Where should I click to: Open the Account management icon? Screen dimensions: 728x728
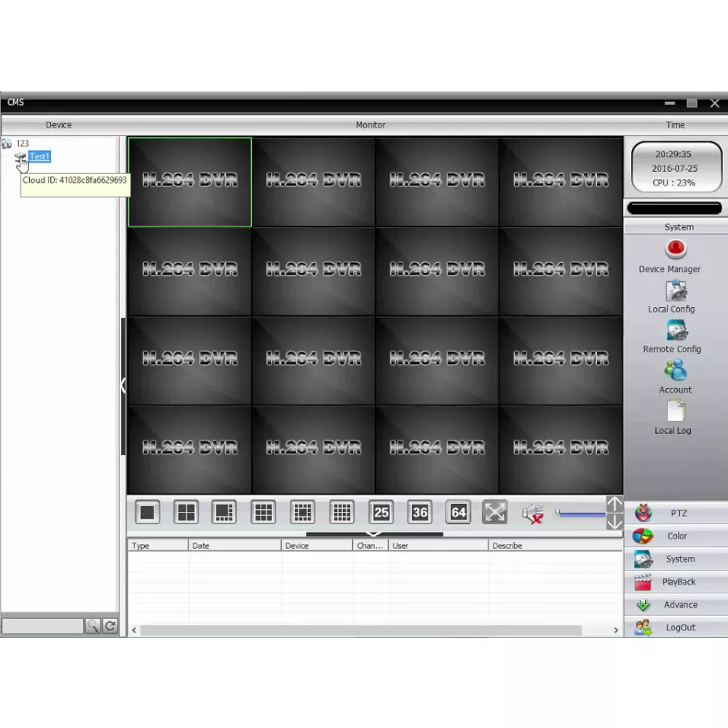(x=676, y=371)
